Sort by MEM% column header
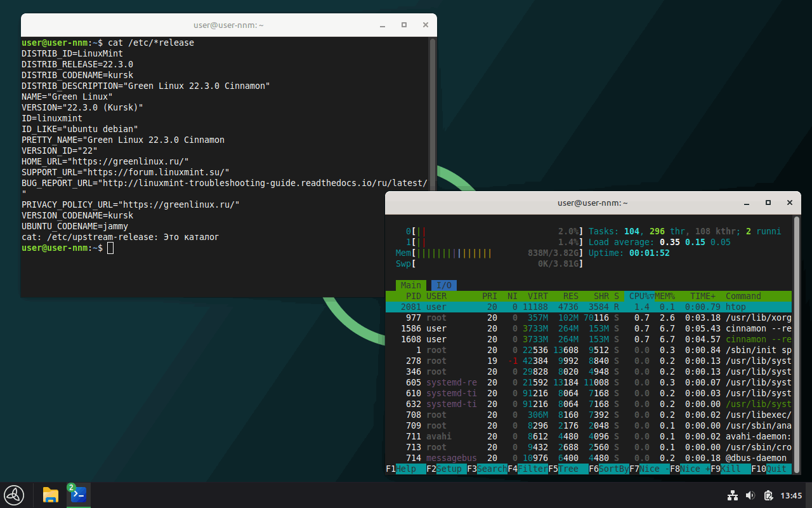Image resolution: width=812 pixels, height=508 pixels. (x=665, y=296)
